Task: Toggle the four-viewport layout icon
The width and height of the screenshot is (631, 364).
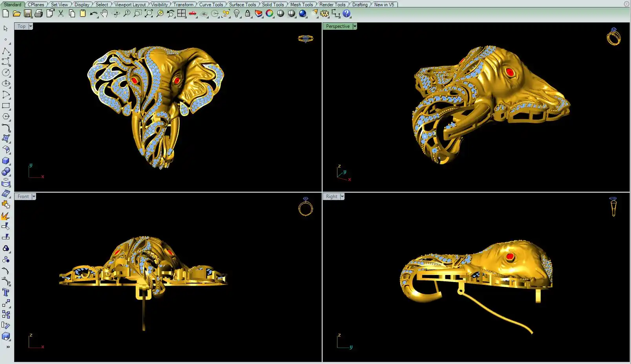Action: 181,14
